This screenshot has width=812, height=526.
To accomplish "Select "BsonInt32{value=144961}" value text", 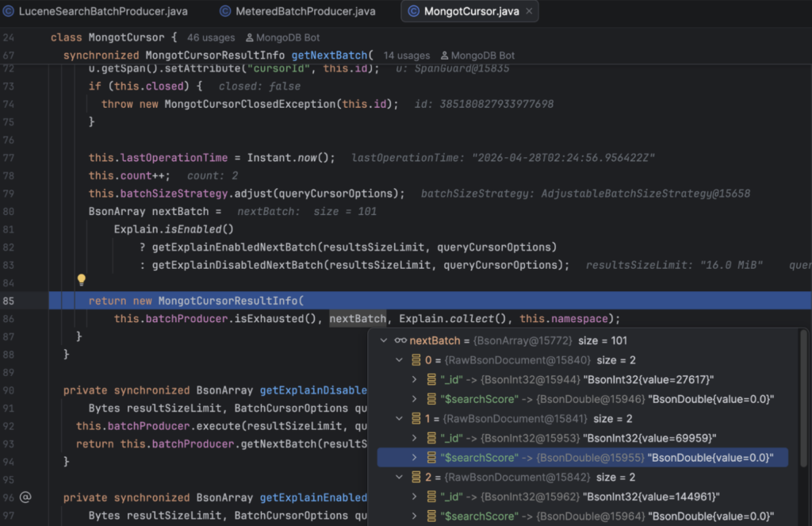I will point(652,497).
